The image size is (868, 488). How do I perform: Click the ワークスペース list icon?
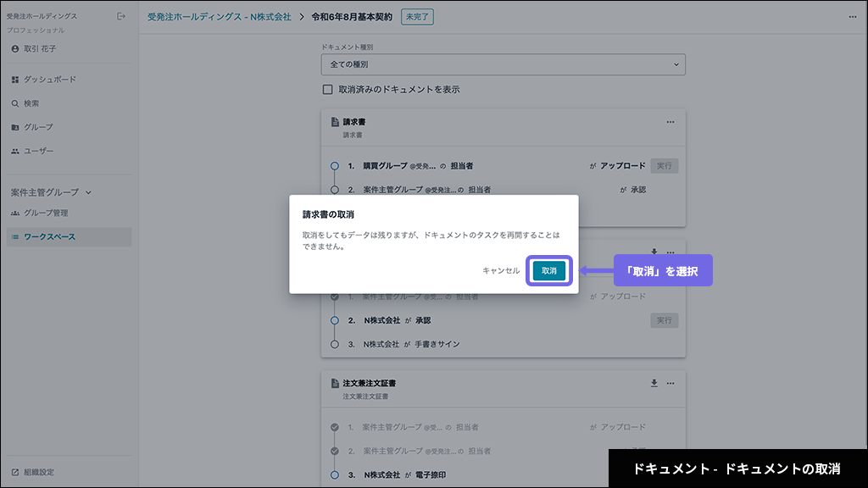click(x=15, y=237)
